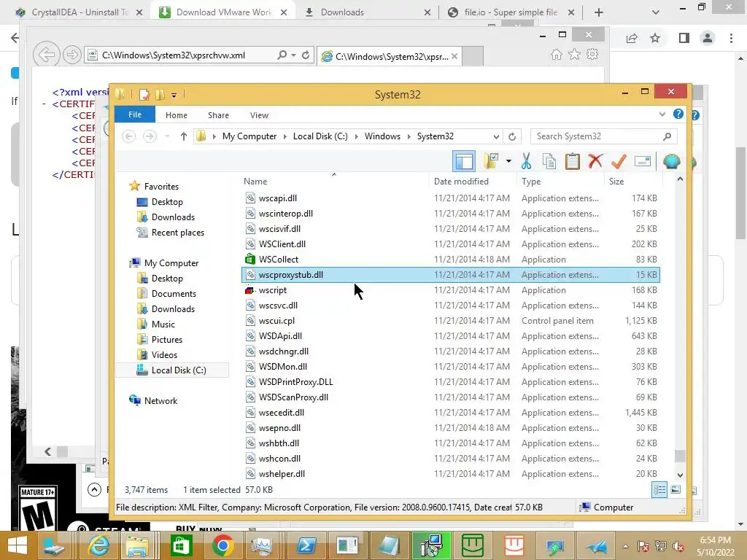Open the folder options dropdown arrow
This screenshot has width=747, height=560.
click(508, 161)
